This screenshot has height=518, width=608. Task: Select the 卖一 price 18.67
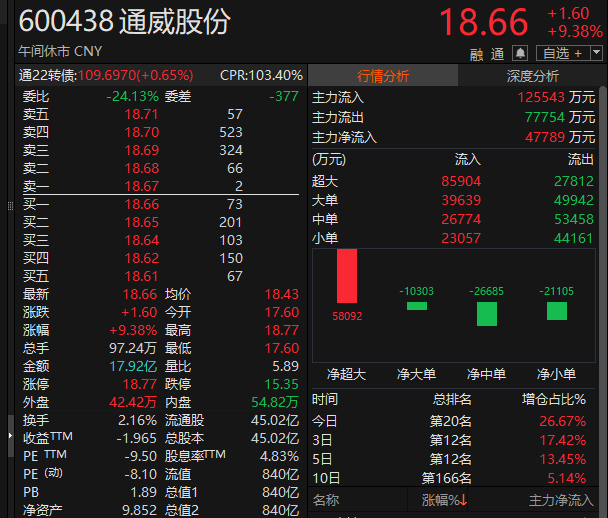click(142, 186)
